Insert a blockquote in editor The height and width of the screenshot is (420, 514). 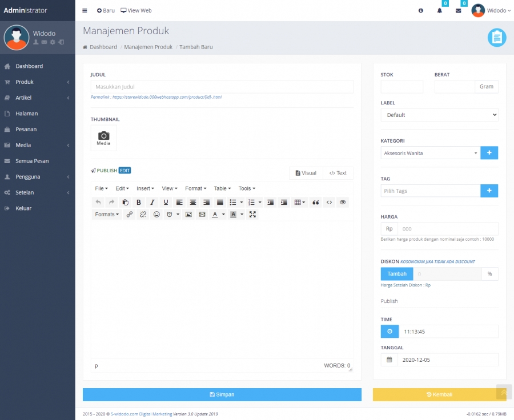click(316, 202)
